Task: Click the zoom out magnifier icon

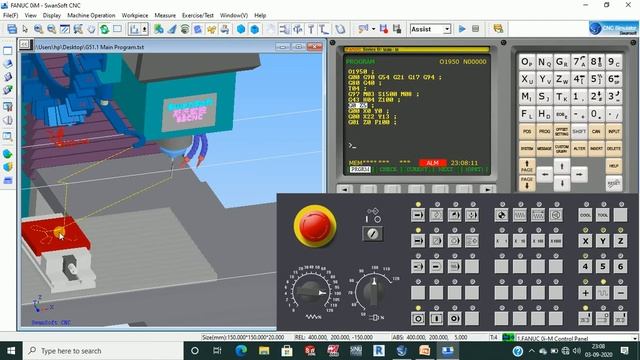Action: click(x=51, y=29)
